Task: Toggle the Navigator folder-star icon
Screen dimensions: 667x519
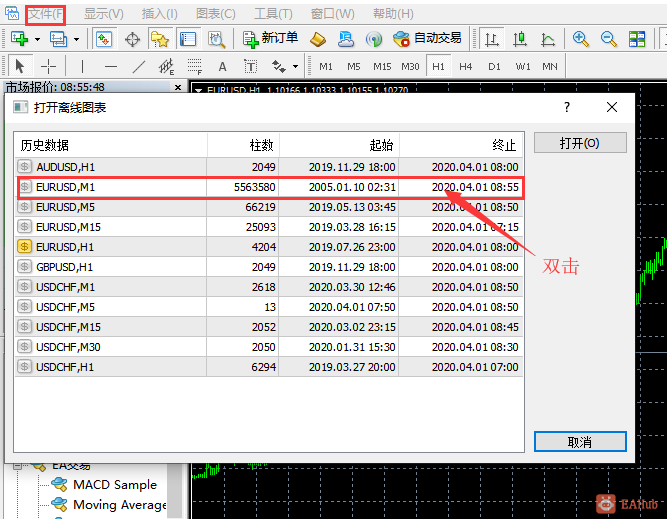Action: pyautogui.click(x=160, y=39)
